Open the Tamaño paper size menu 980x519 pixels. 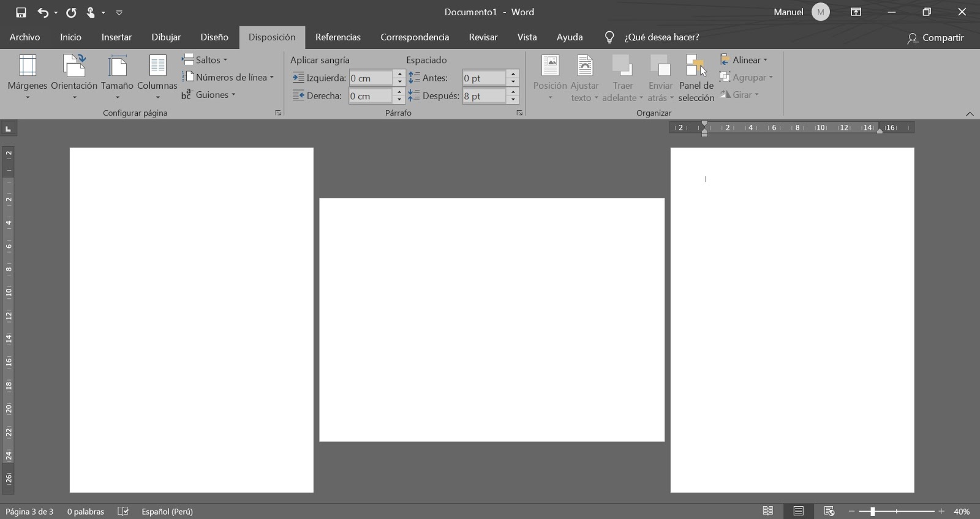point(117,77)
